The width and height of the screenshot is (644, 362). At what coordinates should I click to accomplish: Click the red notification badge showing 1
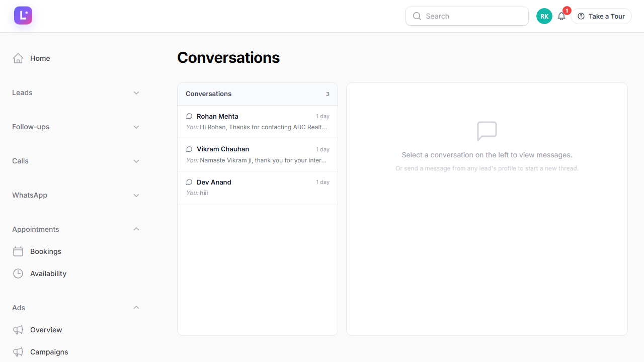coord(567,11)
